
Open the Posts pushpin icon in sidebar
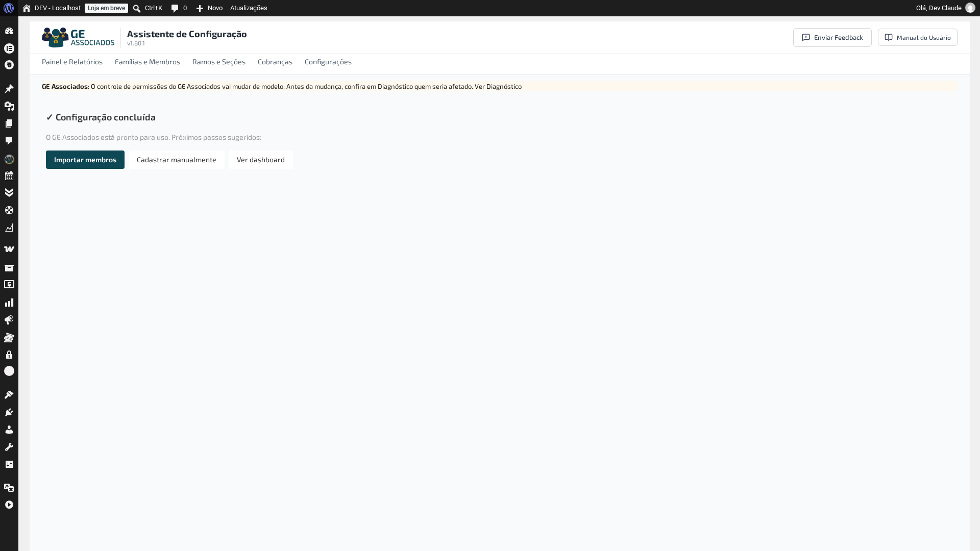click(9, 89)
